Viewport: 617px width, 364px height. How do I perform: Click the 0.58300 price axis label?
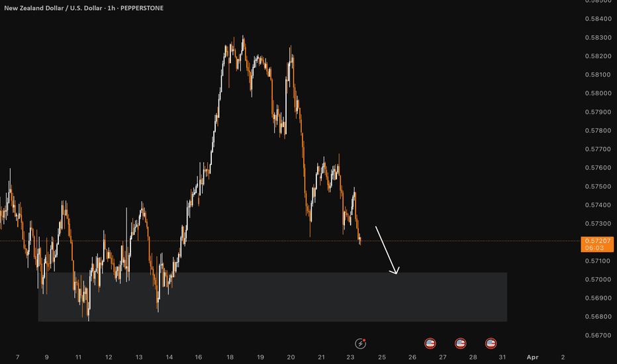point(598,38)
